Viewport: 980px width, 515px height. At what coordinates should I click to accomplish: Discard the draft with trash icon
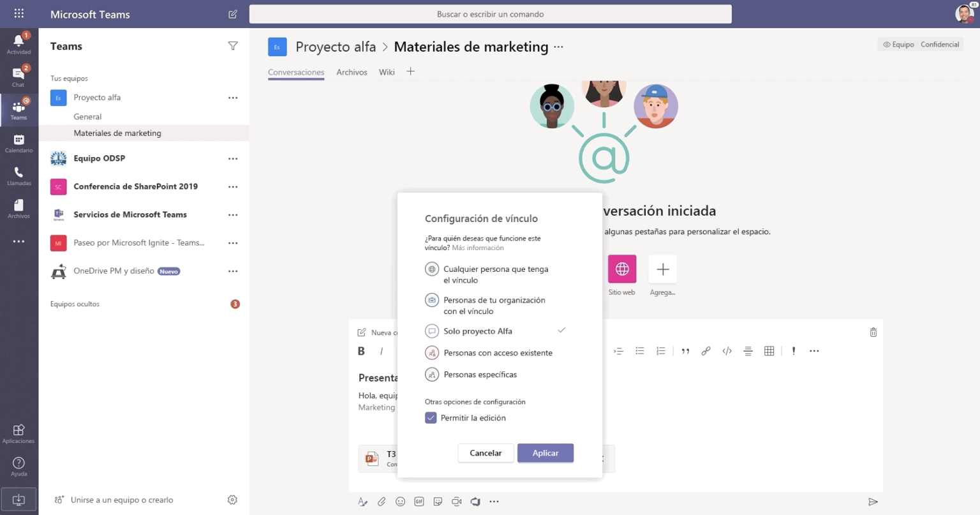[873, 332]
